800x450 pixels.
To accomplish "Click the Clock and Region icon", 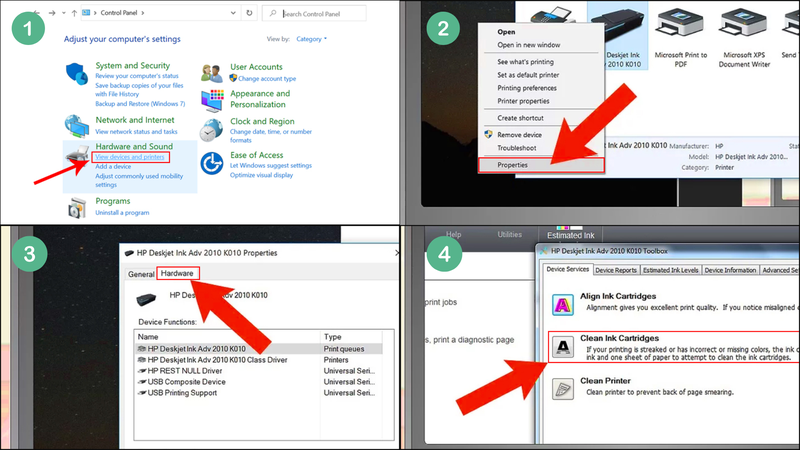I will [211, 130].
